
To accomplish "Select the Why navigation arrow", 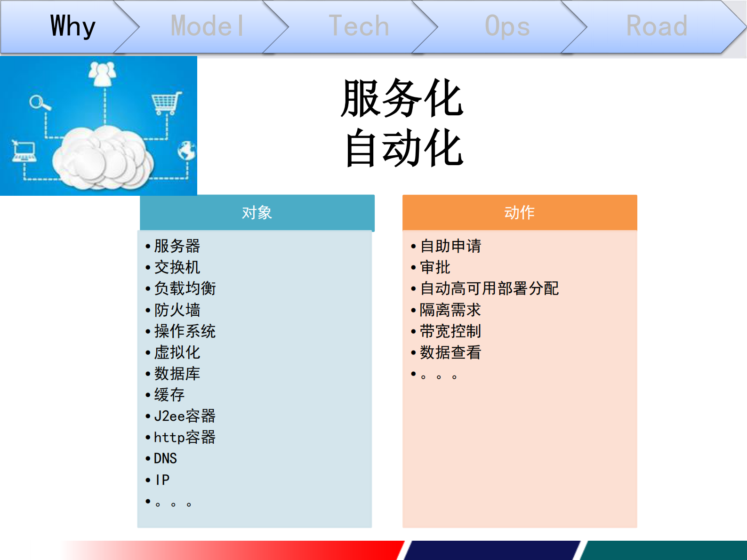I will click(x=71, y=26).
